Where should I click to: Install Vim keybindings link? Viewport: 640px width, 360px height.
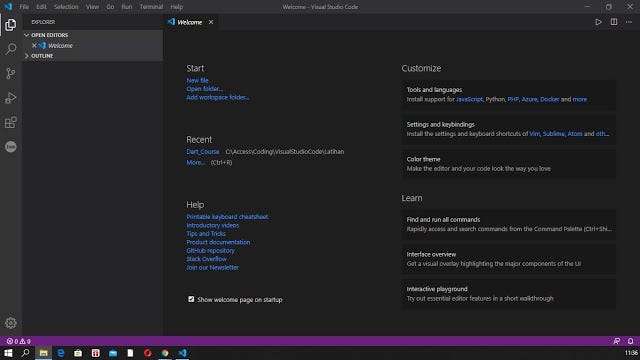(x=534, y=134)
